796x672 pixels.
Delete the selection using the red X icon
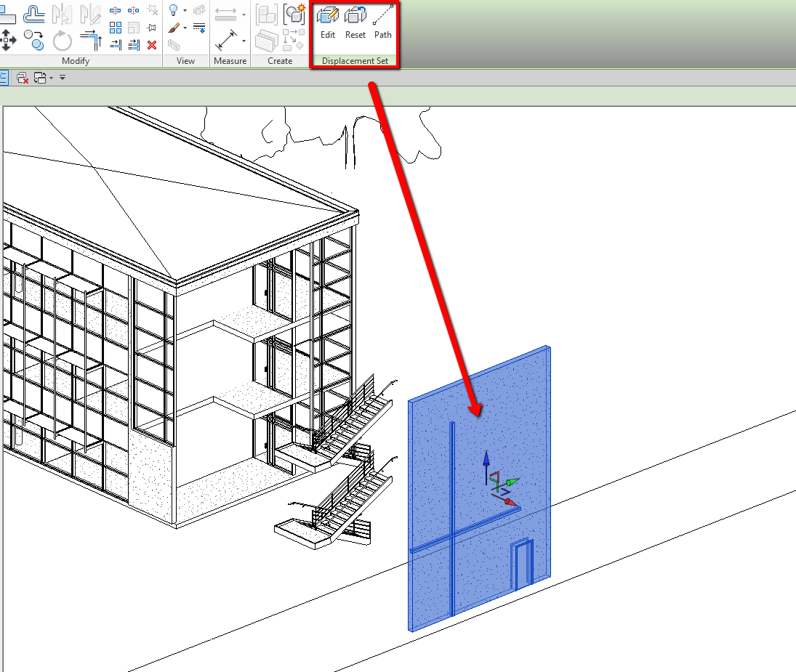pos(151,45)
